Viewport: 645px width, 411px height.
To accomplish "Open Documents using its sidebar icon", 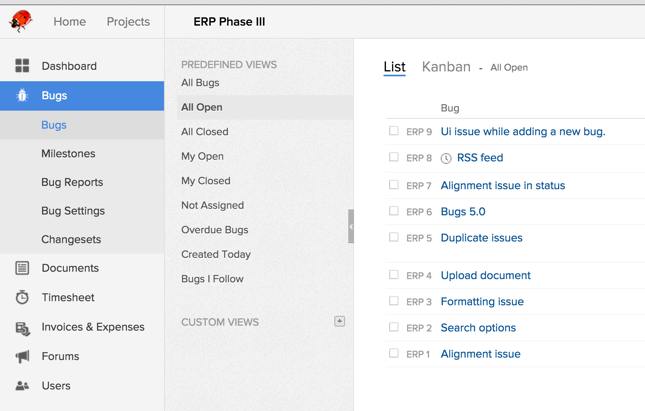I will 22,268.
